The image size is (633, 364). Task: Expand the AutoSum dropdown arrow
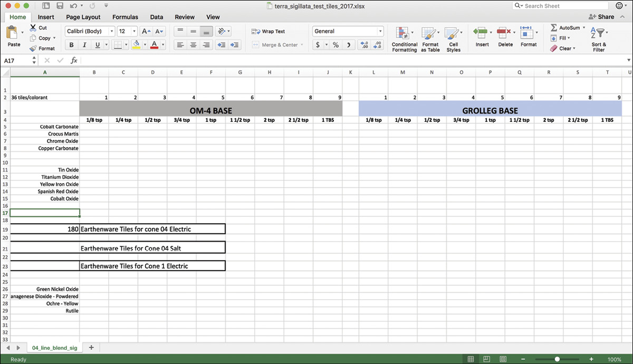[x=584, y=27]
